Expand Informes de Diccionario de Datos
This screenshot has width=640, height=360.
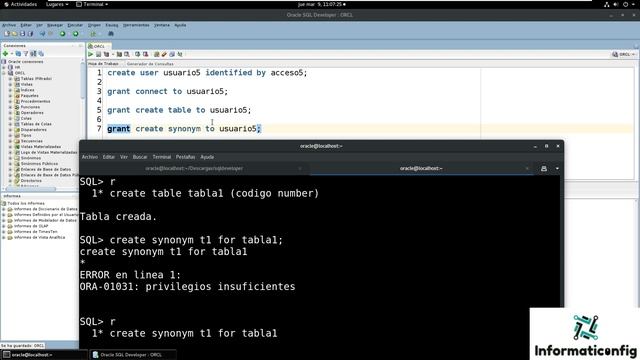click(4, 209)
